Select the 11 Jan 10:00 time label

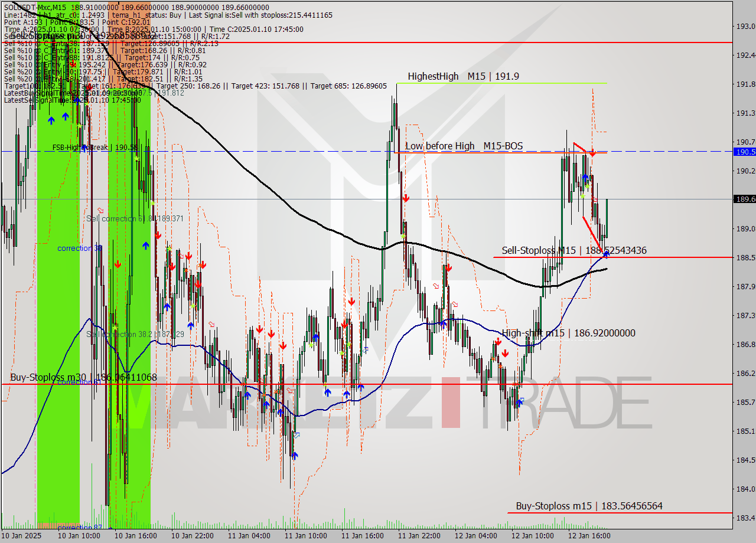[x=305, y=536]
